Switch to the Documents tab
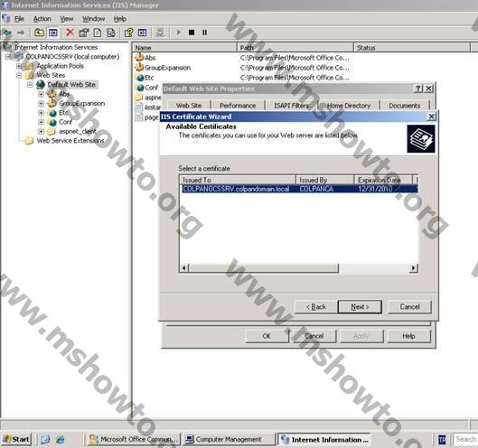Viewport: 478px width, 448px height. [405, 106]
